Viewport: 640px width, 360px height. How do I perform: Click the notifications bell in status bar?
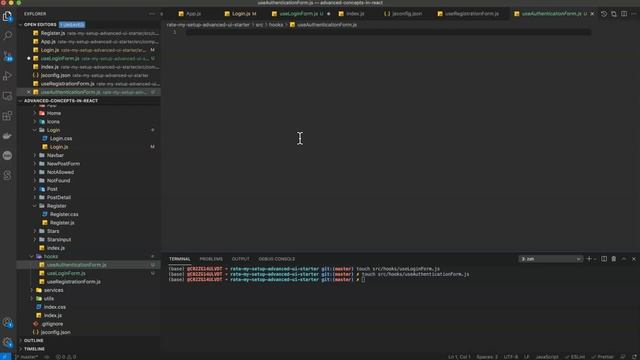coord(634,357)
